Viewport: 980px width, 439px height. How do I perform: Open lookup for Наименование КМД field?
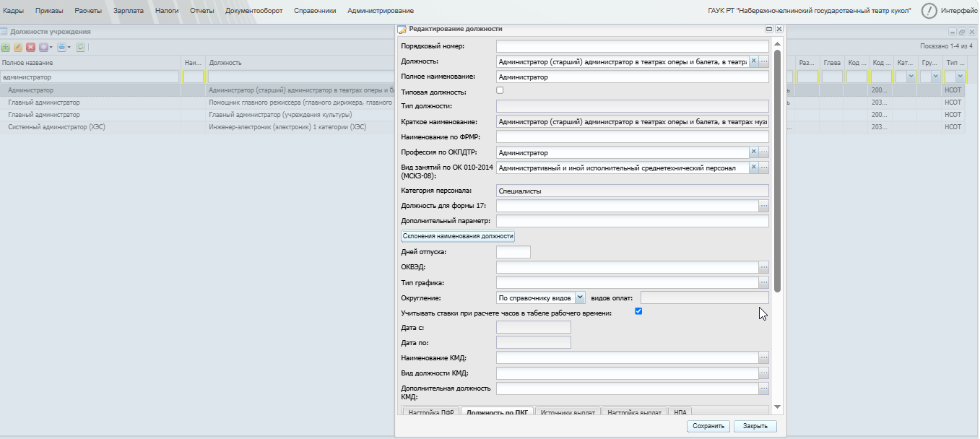click(764, 357)
